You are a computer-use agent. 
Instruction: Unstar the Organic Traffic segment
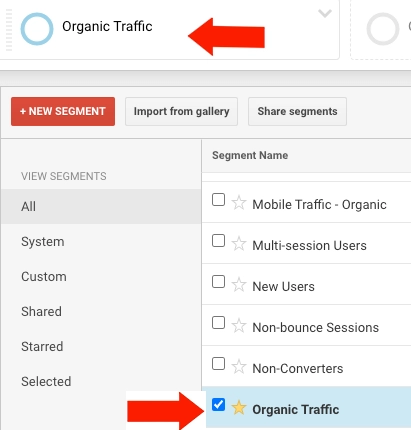(239, 408)
